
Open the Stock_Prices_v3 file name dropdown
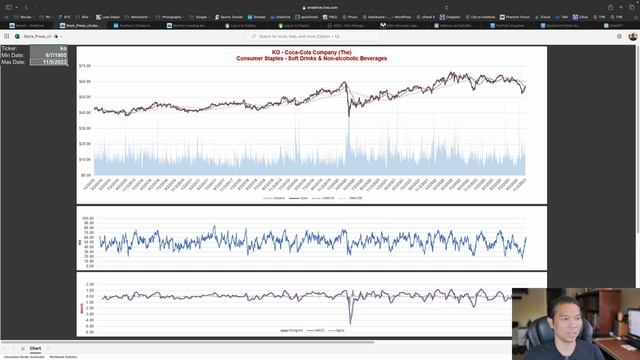(62, 36)
